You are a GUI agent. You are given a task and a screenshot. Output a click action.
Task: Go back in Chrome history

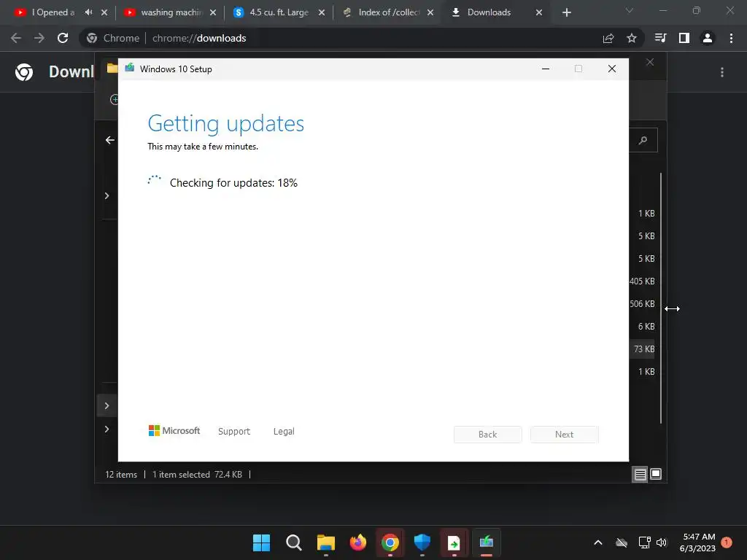coord(16,38)
